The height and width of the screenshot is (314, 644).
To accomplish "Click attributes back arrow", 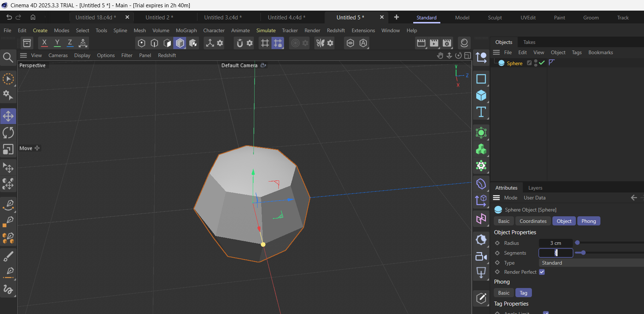I will (x=634, y=198).
